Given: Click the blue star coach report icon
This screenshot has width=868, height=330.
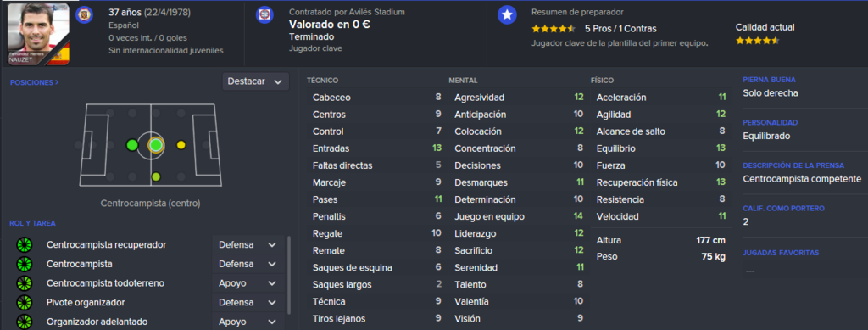Looking at the screenshot, I should pos(507,15).
